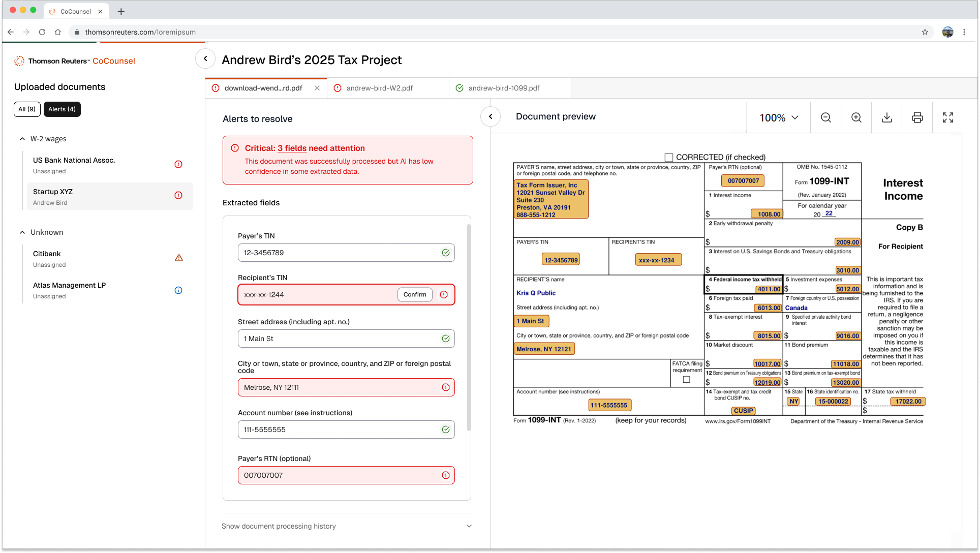The height and width of the screenshot is (553, 980).
Task: Check the FATCA filing requirement box
Action: pos(686,379)
